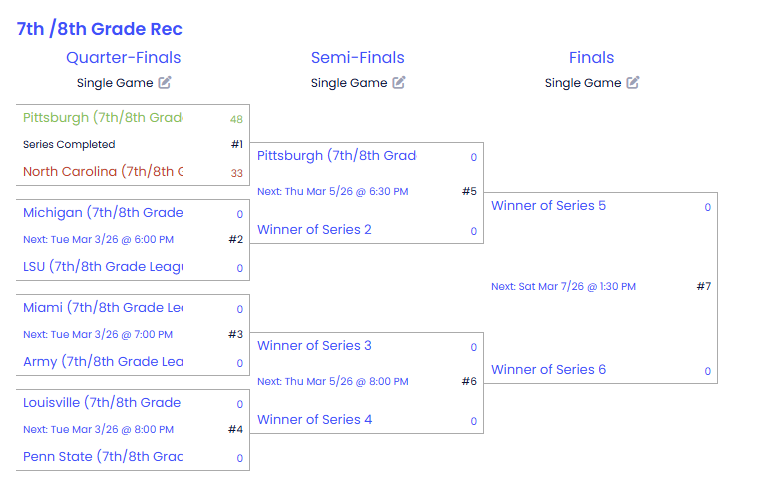Open Pittsburgh team link in series #1
This screenshot has height=479, width=760.
[102, 118]
